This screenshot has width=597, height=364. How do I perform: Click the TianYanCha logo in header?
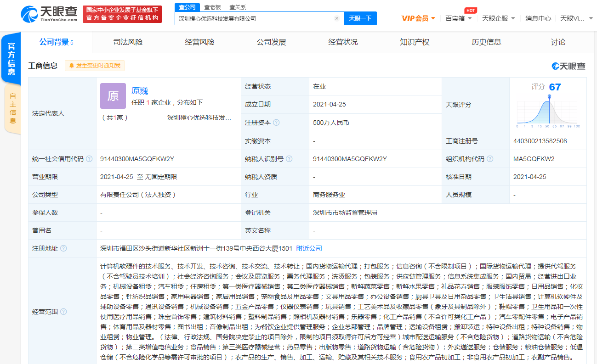(49, 14)
